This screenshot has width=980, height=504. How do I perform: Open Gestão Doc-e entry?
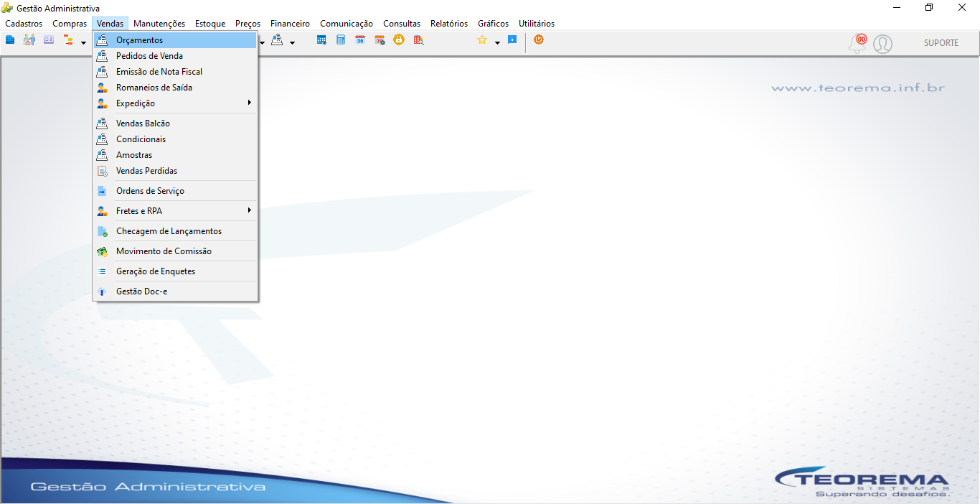coord(175,291)
